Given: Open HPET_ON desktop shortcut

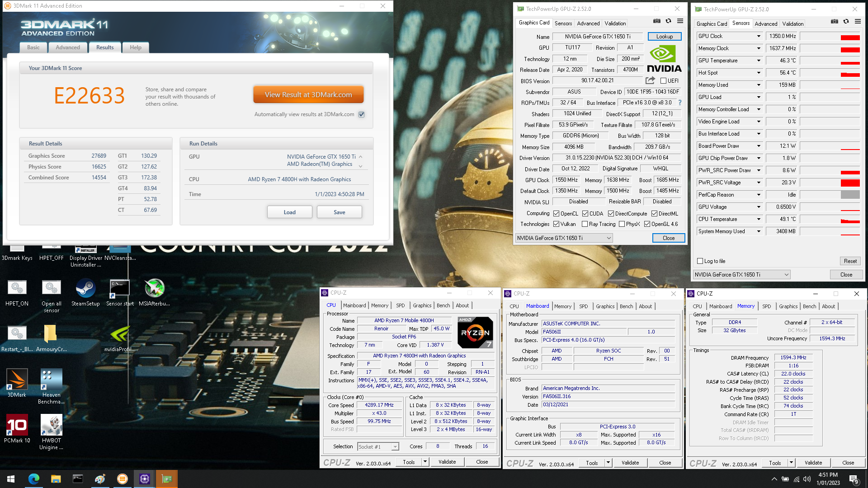Looking at the screenshot, I should click(x=17, y=293).
